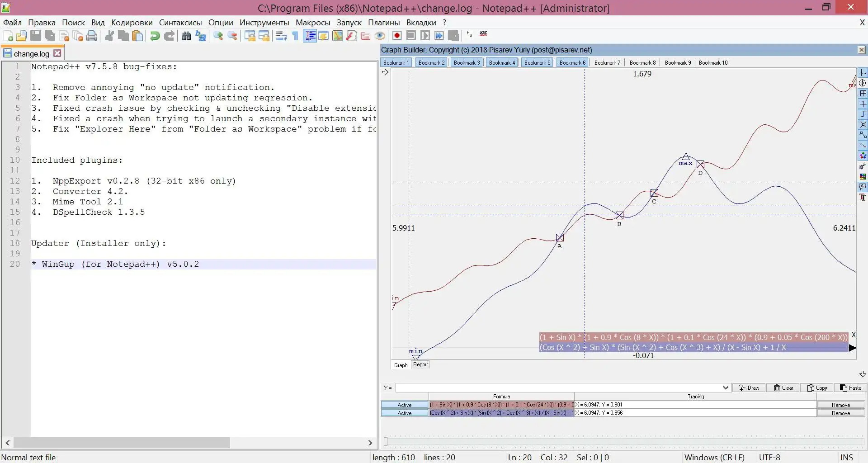Open Folder as Workspace icon

pyautogui.click(x=366, y=36)
